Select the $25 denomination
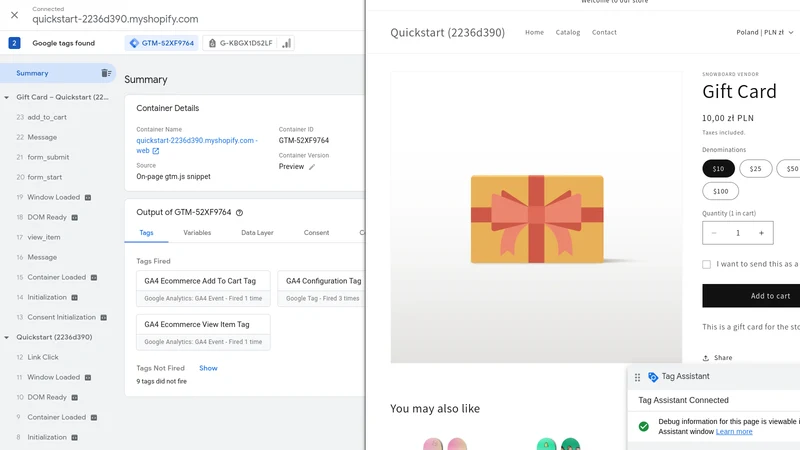The height and width of the screenshot is (450, 800). (756, 168)
